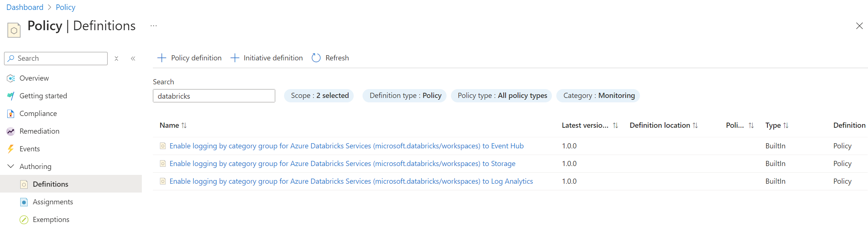
Task: Click the Compliance icon in sidebar
Action: pos(11,113)
